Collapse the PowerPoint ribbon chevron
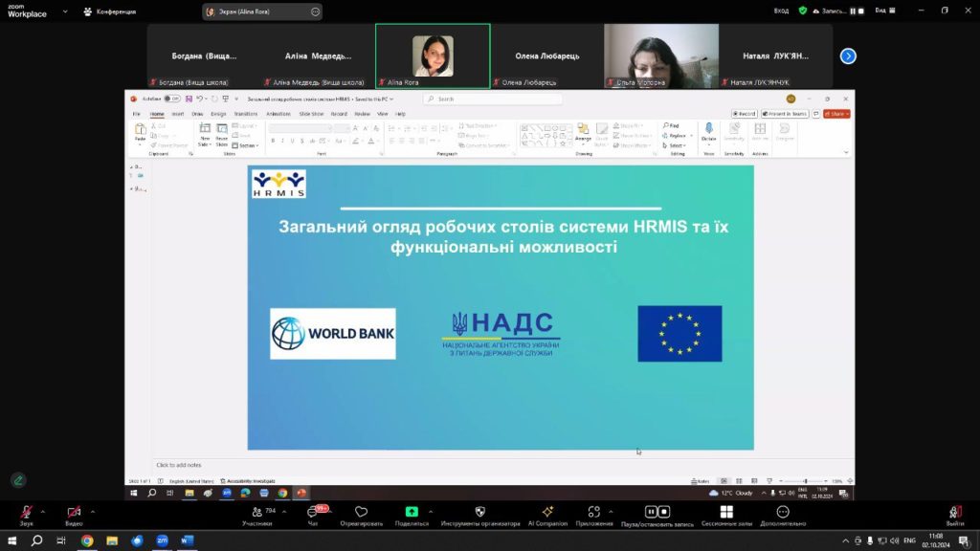The width and height of the screenshot is (980, 551). [x=846, y=152]
